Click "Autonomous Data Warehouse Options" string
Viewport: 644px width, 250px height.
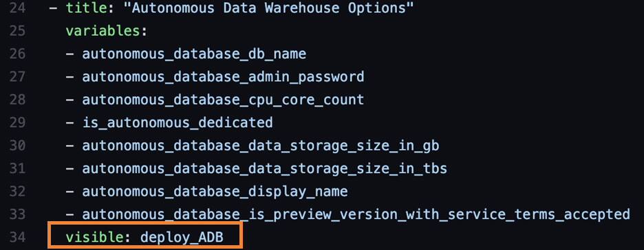(268, 8)
